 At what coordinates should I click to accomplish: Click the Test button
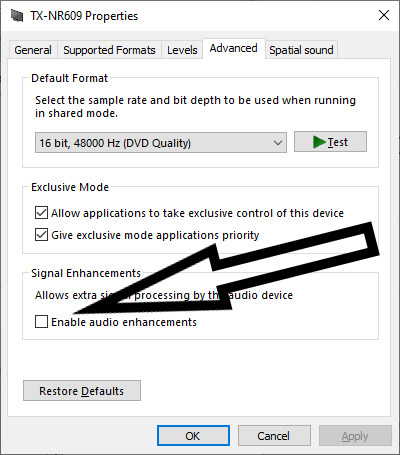(x=330, y=142)
